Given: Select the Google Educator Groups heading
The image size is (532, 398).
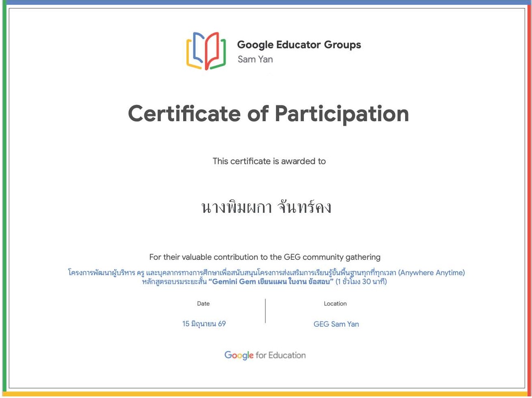Looking at the screenshot, I should coord(299,45).
